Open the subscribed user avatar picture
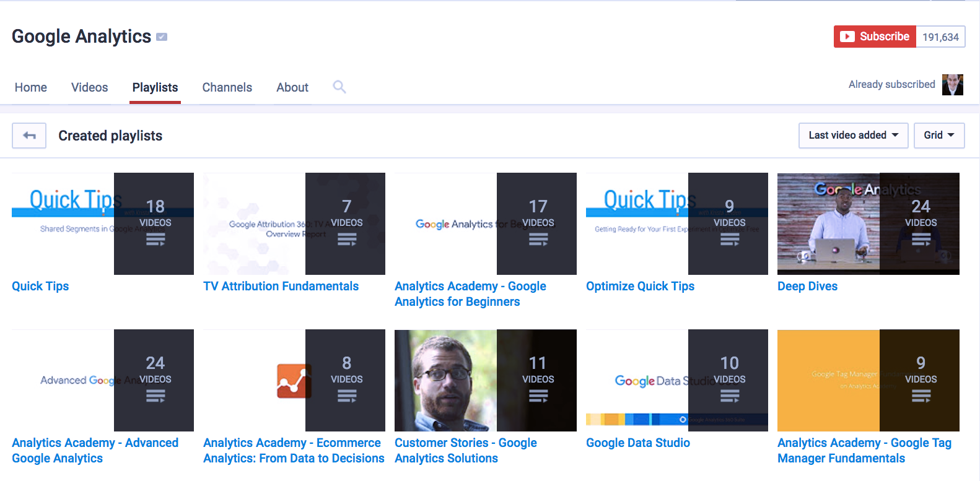The height and width of the screenshot is (481, 980). pos(953,85)
